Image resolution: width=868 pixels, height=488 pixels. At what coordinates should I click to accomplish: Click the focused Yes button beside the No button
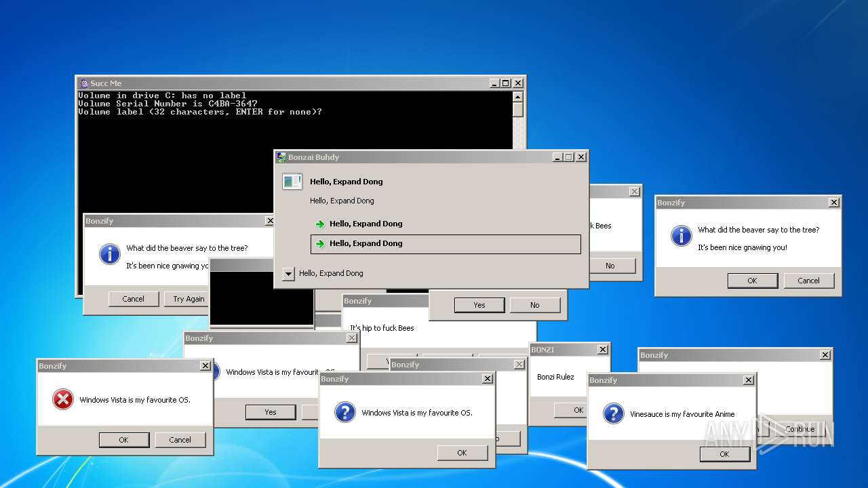479,305
